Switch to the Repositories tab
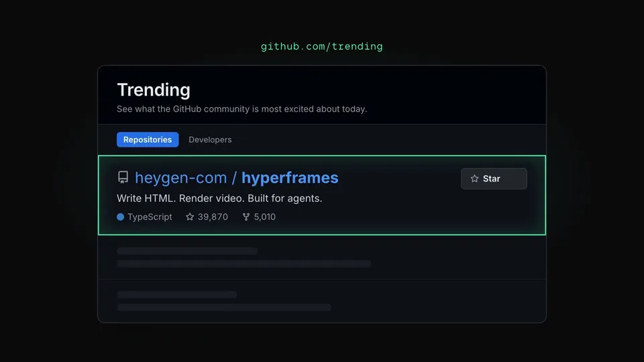This screenshot has width=644, height=362. pyautogui.click(x=148, y=139)
